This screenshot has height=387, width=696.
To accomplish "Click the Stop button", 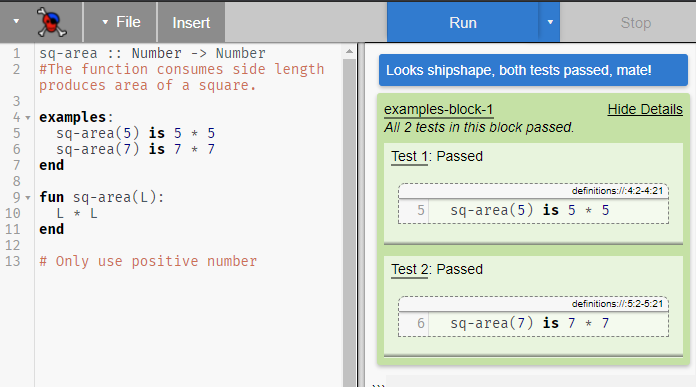I will pos(635,22).
